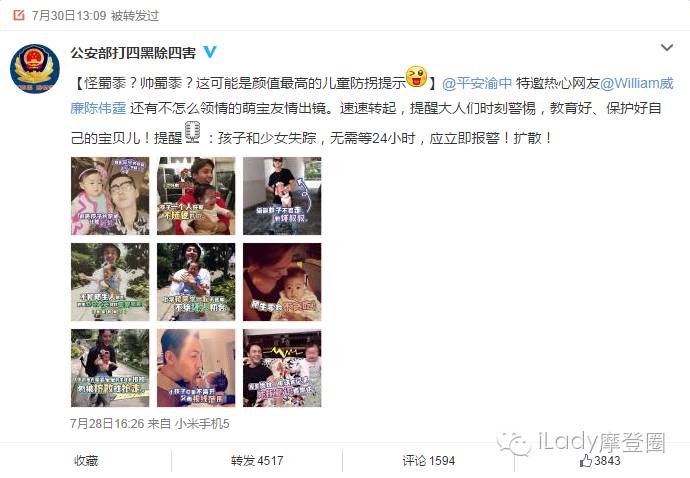
Task: Open the @平安渝中 mention link
Action: (x=477, y=83)
